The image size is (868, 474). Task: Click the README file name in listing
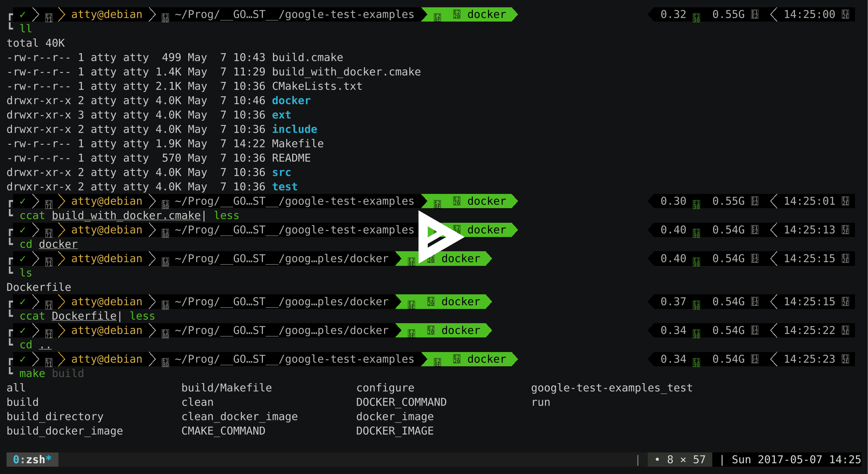291,158
